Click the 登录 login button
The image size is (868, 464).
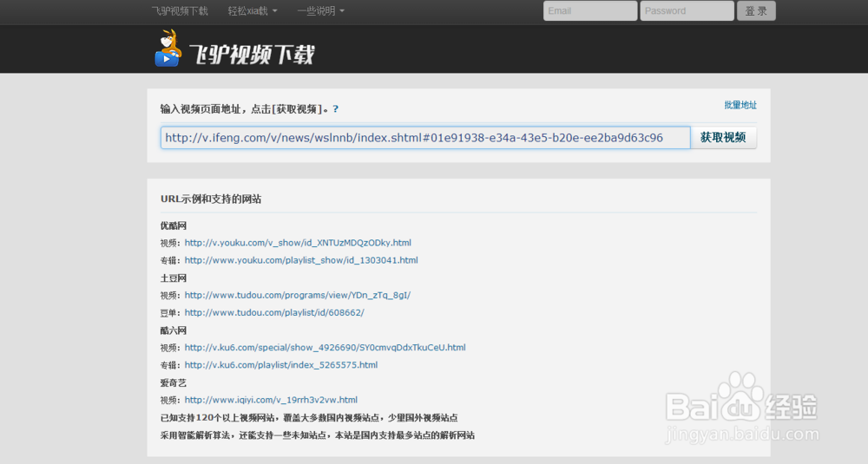click(756, 11)
